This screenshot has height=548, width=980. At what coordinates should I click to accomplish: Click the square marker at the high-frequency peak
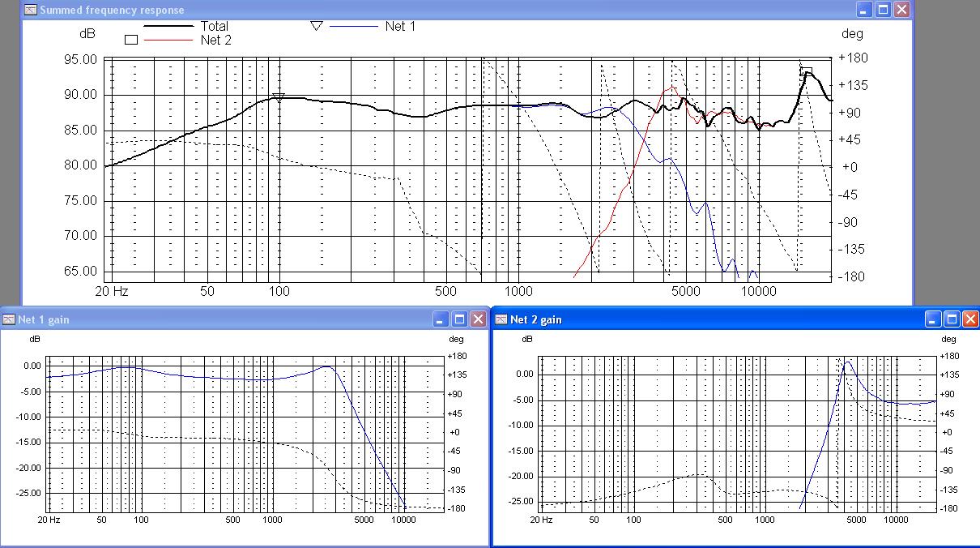tap(806, 72)
